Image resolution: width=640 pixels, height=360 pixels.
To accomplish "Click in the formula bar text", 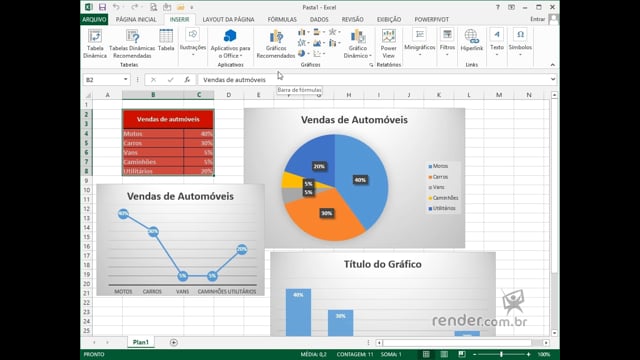I will click(234, 80).
